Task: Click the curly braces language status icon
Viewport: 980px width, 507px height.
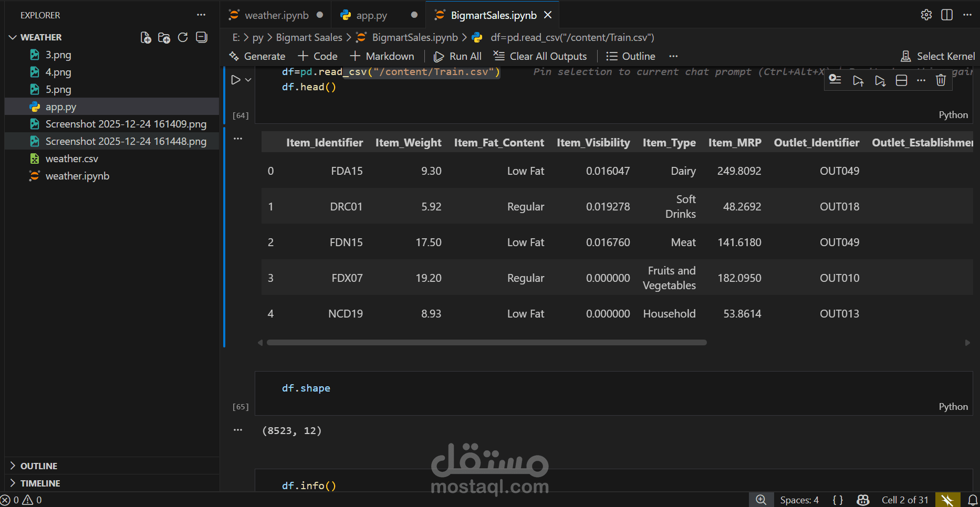Action: pyautogui.click(x=838, y=500)
